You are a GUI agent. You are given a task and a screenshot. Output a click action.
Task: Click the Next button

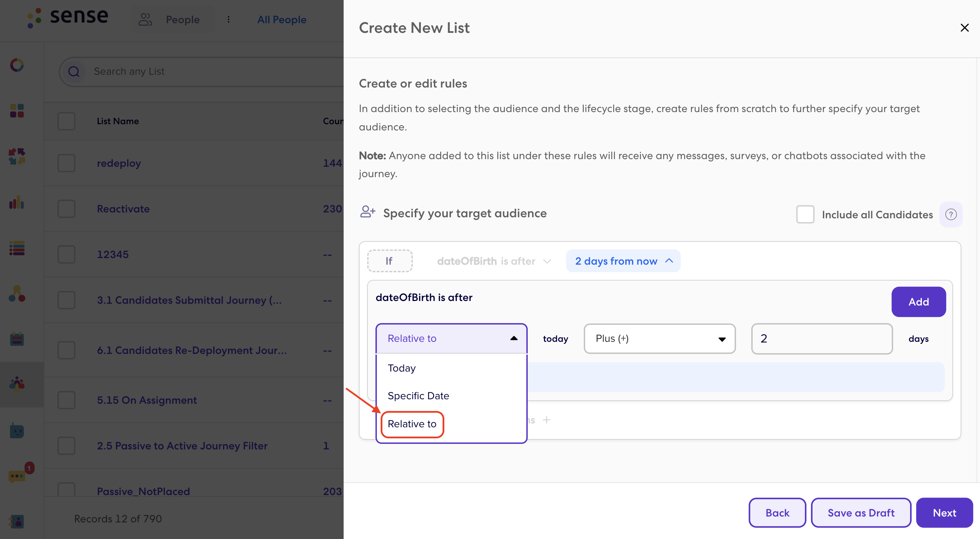tap(944, 513)
